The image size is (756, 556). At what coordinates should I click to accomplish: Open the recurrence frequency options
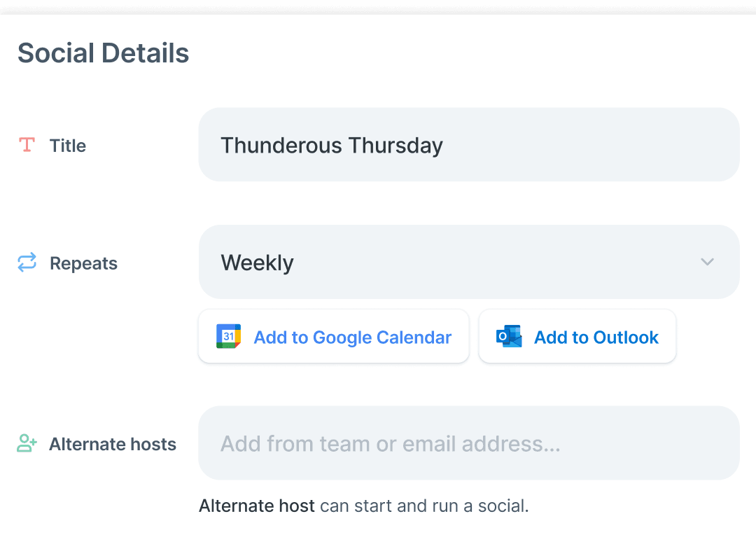(x=469, y=262)
